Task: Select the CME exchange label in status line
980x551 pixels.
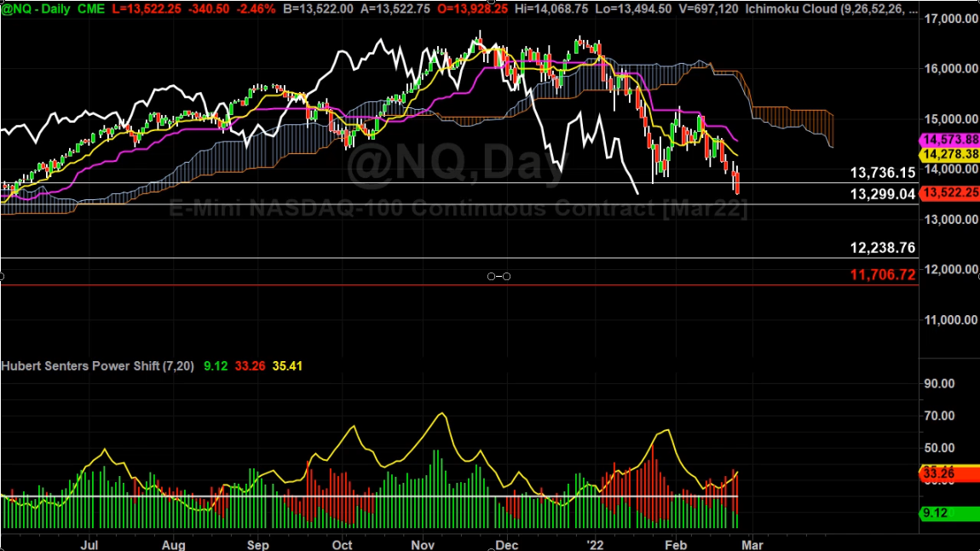Action: tap(91, 9)
